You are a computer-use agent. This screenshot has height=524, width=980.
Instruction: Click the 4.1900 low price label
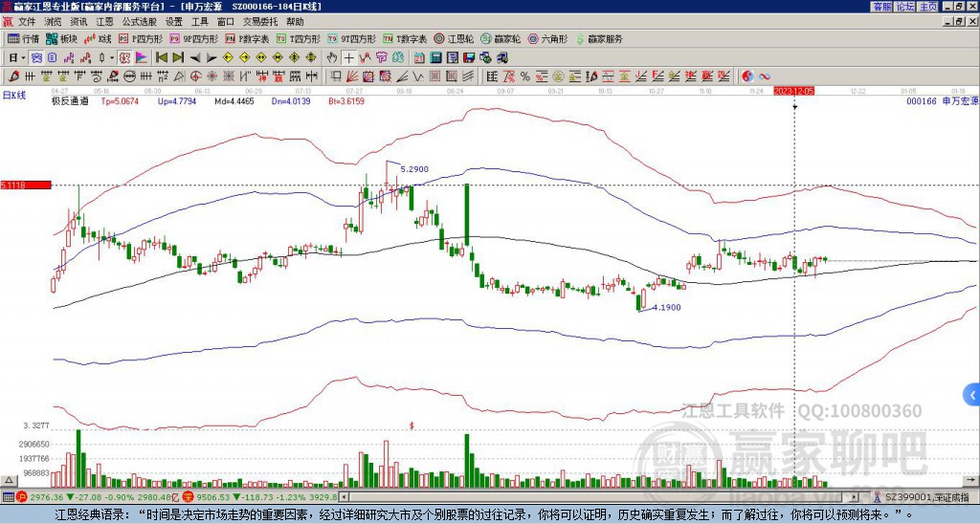pos(666,307)
